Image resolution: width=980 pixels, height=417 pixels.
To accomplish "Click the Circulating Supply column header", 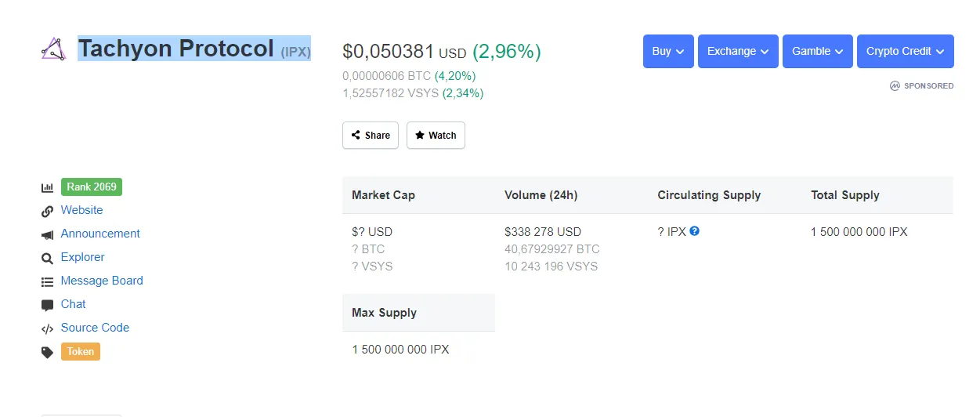I will tap(709, 195).
